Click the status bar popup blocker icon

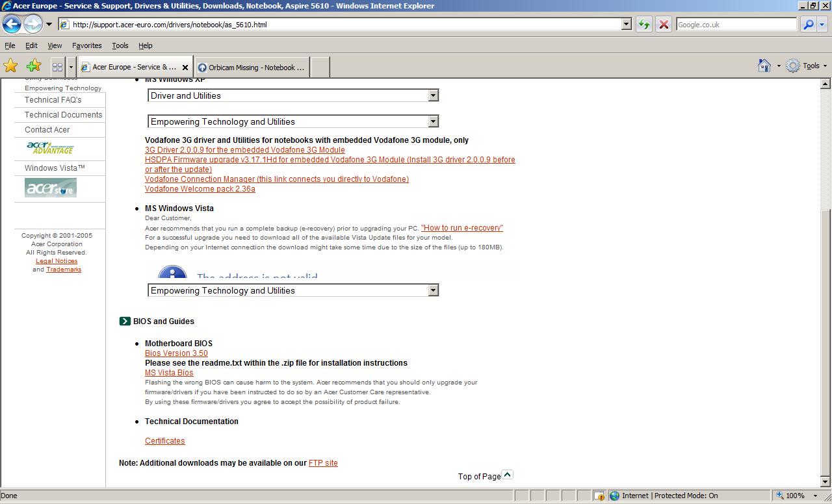point(599,496)
